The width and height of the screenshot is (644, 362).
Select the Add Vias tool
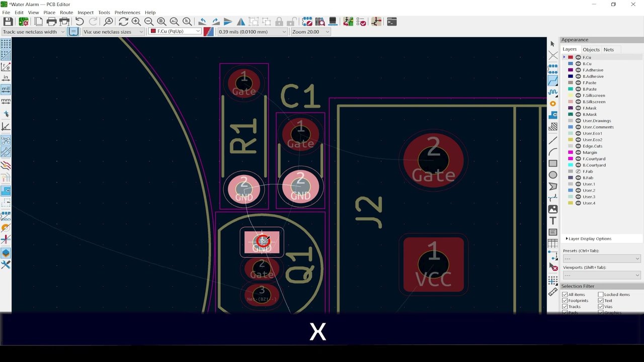tap(553, 104)
